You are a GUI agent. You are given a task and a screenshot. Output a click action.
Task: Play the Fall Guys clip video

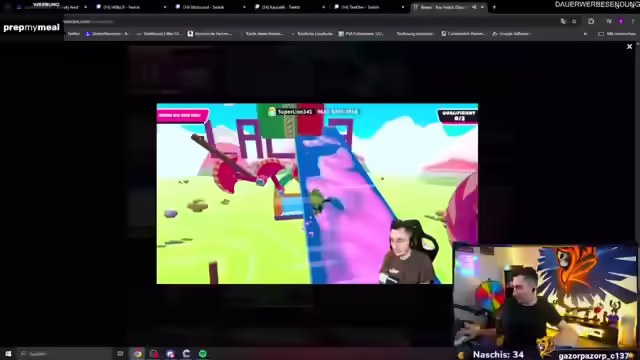(x=317, y=193)
